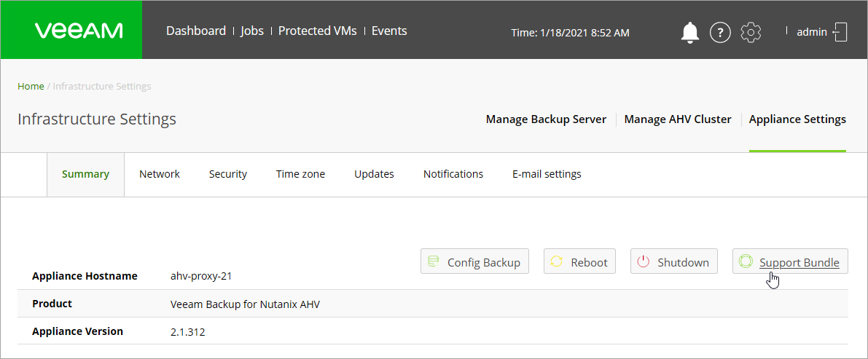View the Events page
Screen dimensions: 868x359
tap(389, 31)
